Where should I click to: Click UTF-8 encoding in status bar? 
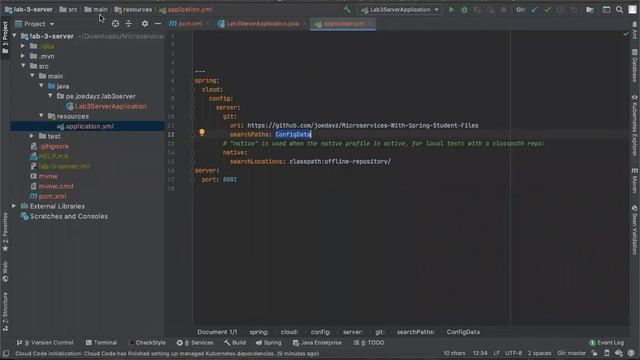pos(513,353)
